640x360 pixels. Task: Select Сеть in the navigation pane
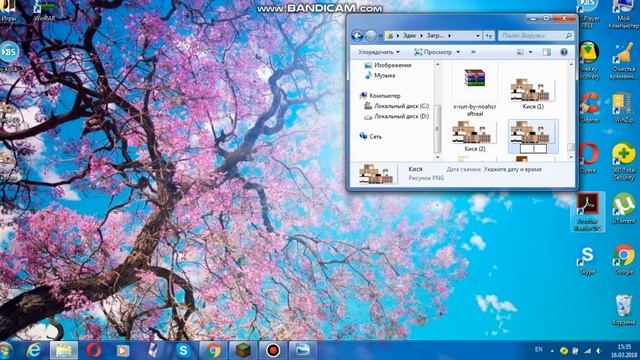(371, 136)
